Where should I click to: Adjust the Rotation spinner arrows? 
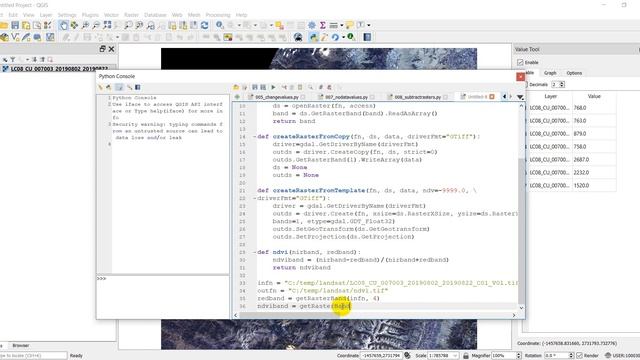[x=571, y=356]
